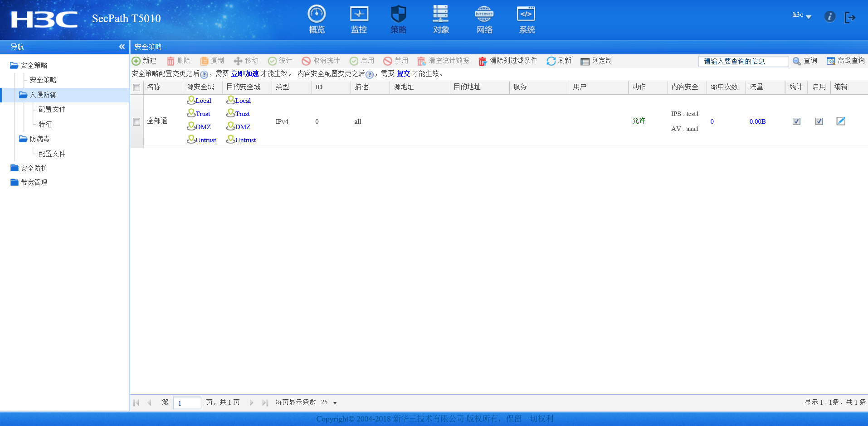Screen dimensions: 868x426
Task: Open the 策略 policy menu
Action: [398, 19]
